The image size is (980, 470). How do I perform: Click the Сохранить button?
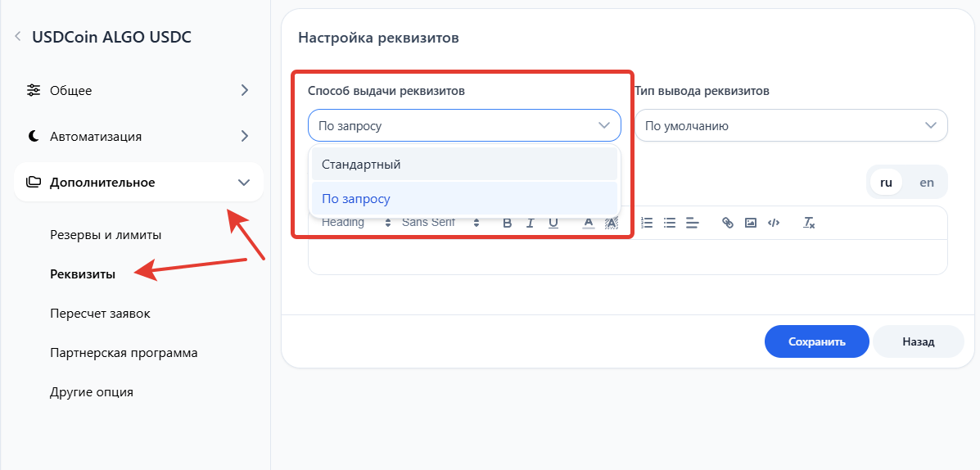pyautogui.click(x=816, y=341)
